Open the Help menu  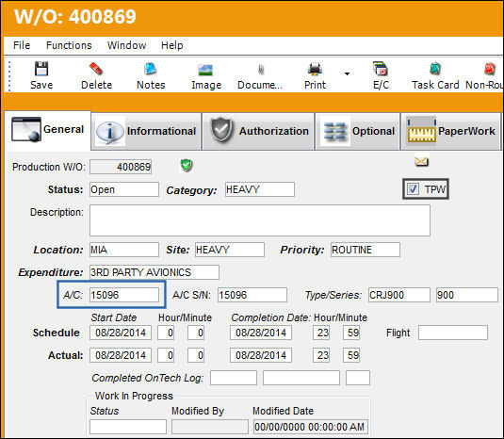click(x=172, y=45)
